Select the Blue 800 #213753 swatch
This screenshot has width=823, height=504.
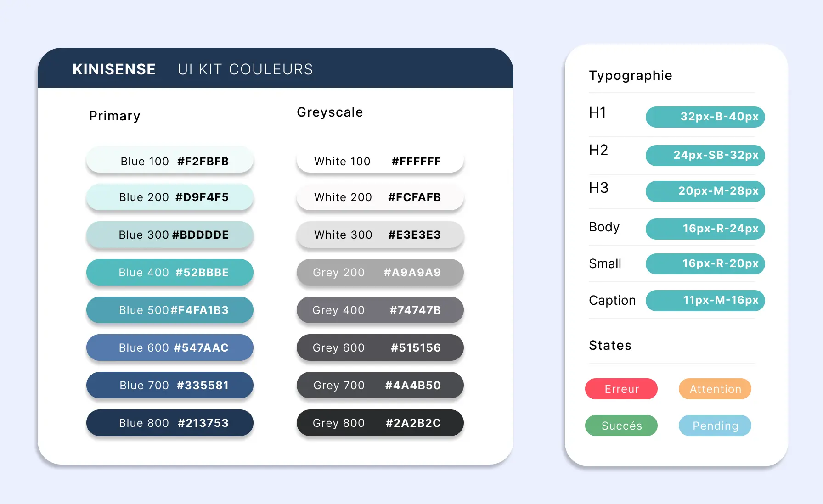[170, 423]
